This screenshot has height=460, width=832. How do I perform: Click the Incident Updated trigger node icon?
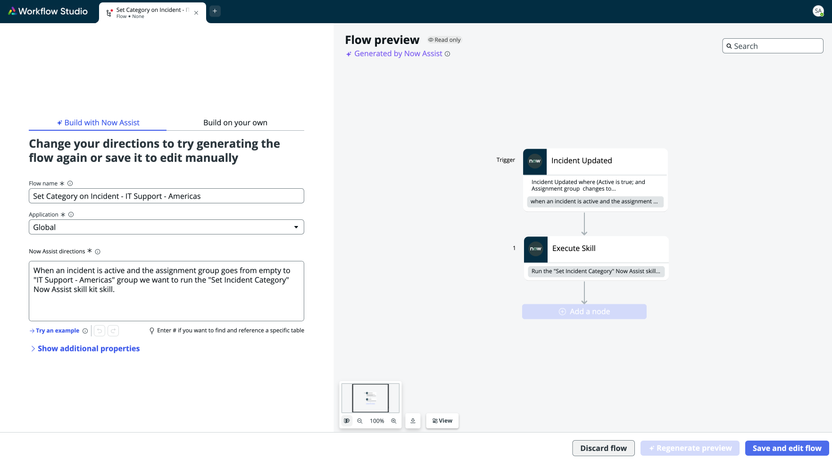535,161
